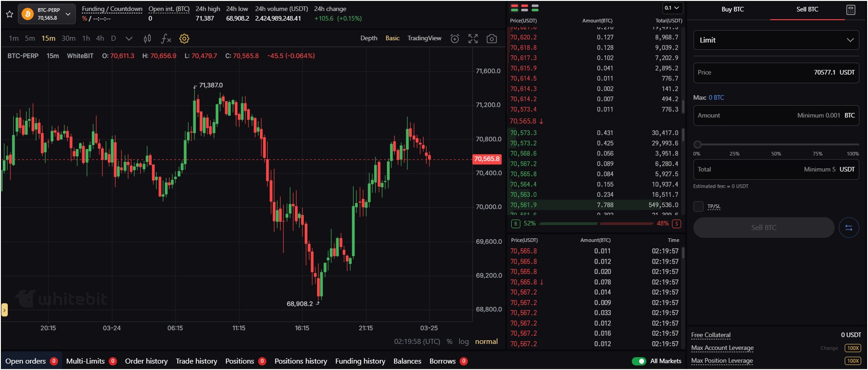Viewport: 868px width, 370px height.
Task: Open the Positions history tab
Action: click(301, 361)
